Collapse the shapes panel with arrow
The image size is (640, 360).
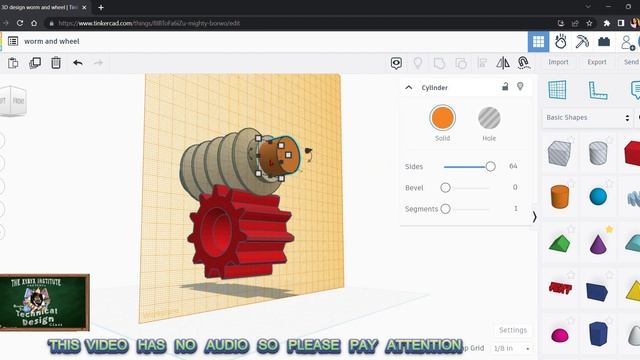click(534, 217)
